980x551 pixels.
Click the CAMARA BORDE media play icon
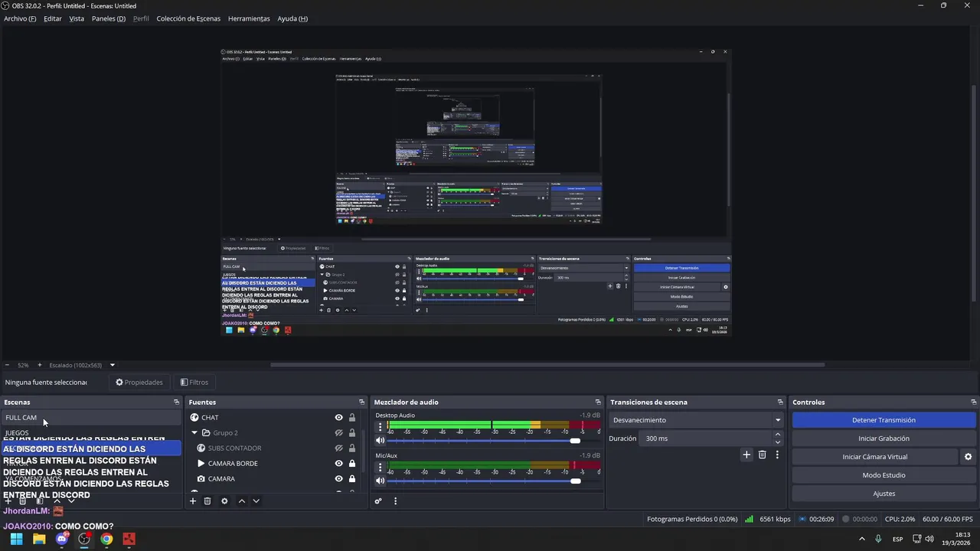[201, 464]
